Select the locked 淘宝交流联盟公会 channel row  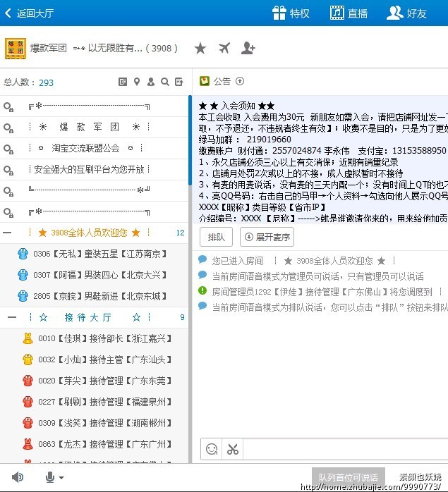click(x=95, y=148)
